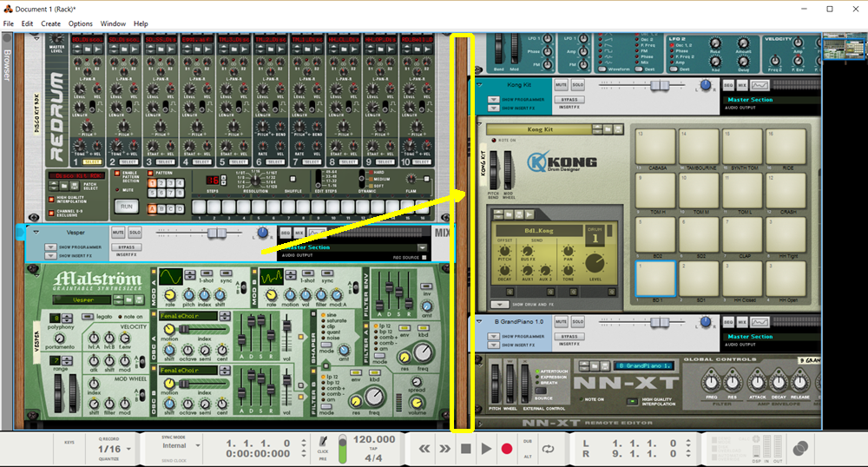Hit the Kong pad 14 TAMBOURINE
The width and height of the screenshot is (868, 467).
pyautogui.click(x=700, y=146)
